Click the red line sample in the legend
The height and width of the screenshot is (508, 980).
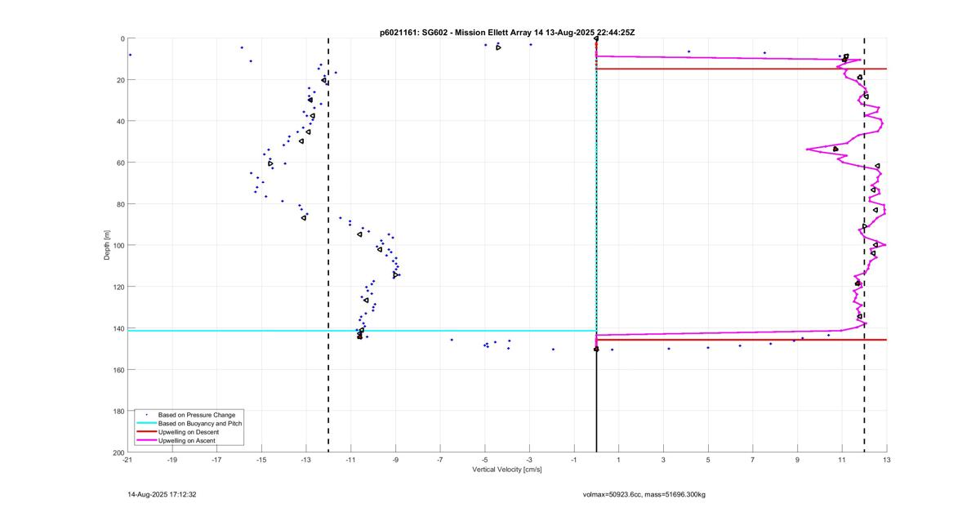[x=146, y=432]
